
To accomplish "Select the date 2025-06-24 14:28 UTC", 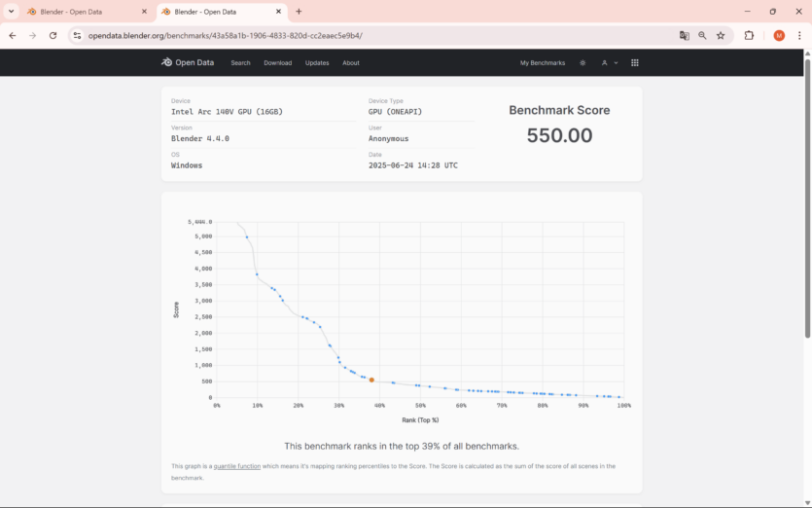I will pos(412,165).
